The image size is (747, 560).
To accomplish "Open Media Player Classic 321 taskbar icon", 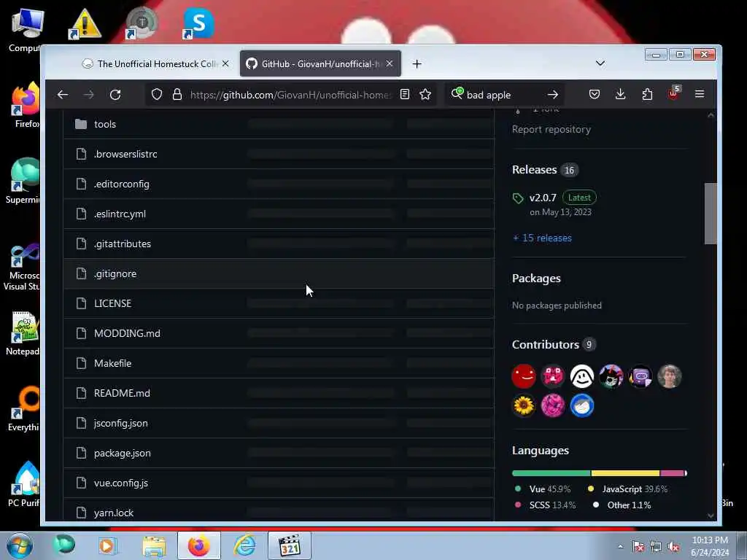I will pos(289,545).
